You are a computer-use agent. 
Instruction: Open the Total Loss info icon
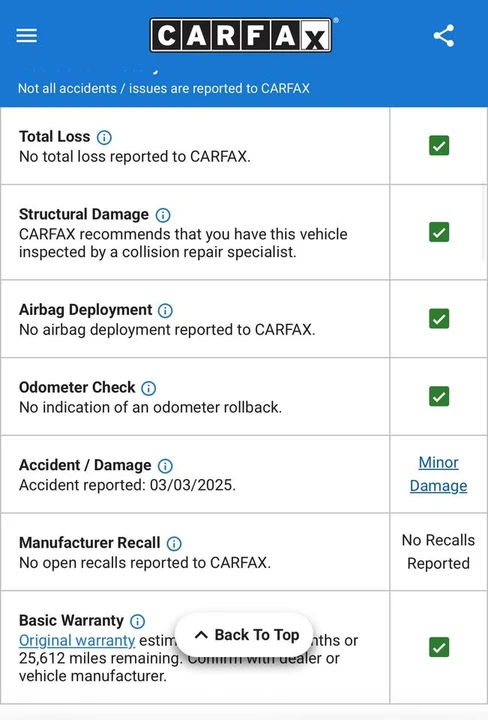tap(104, 137)
